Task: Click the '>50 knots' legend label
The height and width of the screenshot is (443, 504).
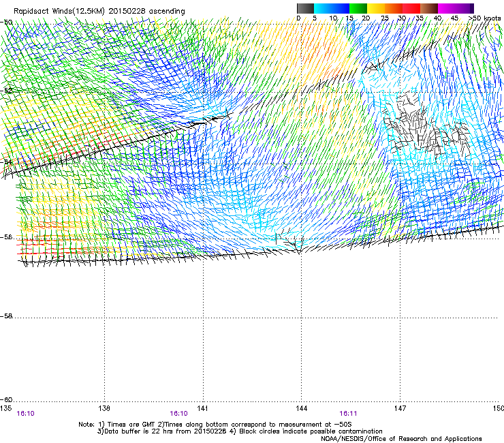Action: (484, 18)
